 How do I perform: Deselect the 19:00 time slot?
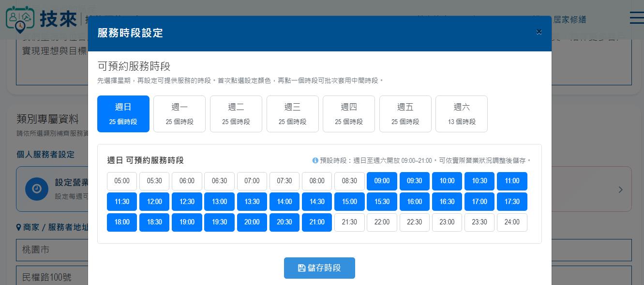click(x=187, y=222)
